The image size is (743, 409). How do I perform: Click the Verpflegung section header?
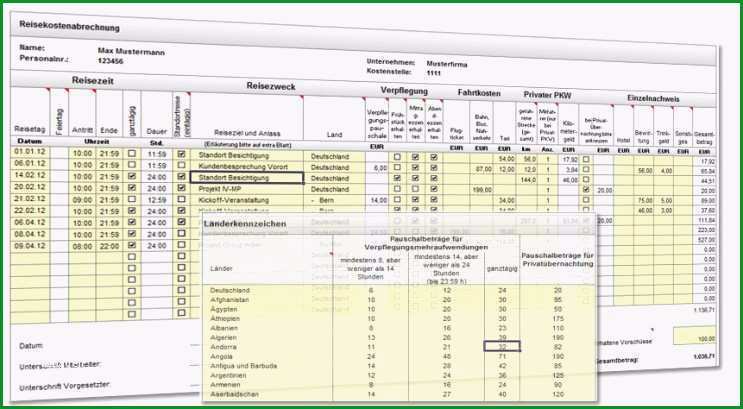[404, 91]
